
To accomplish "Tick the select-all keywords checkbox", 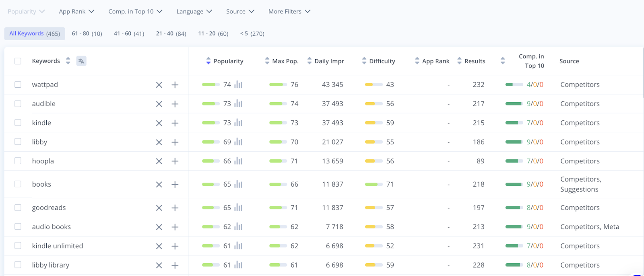I will (18, 61).
